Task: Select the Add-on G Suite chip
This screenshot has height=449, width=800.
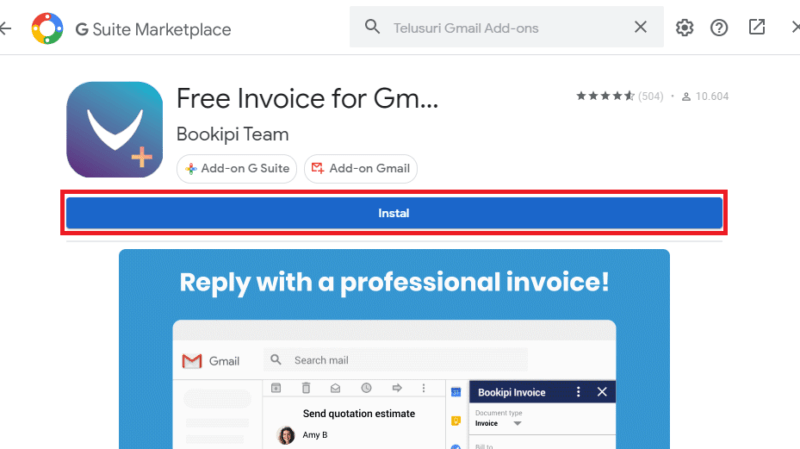Action: point(237,168)
